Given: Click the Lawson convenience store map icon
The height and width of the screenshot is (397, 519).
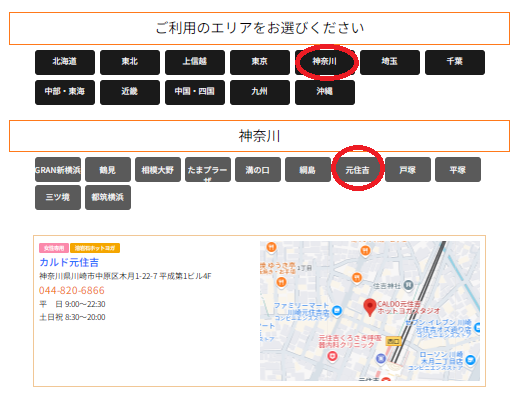Looking at the screenshot, I should pos(470,360).
